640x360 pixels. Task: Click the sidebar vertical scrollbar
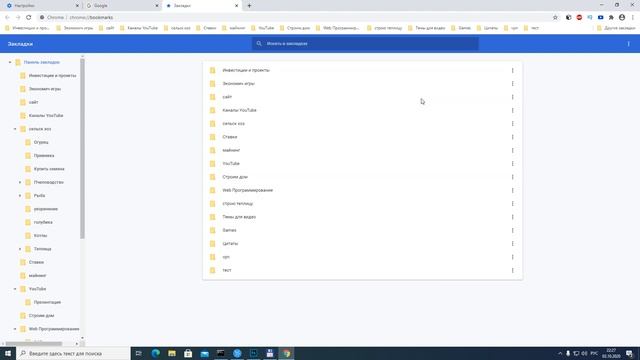coord(82,148)
